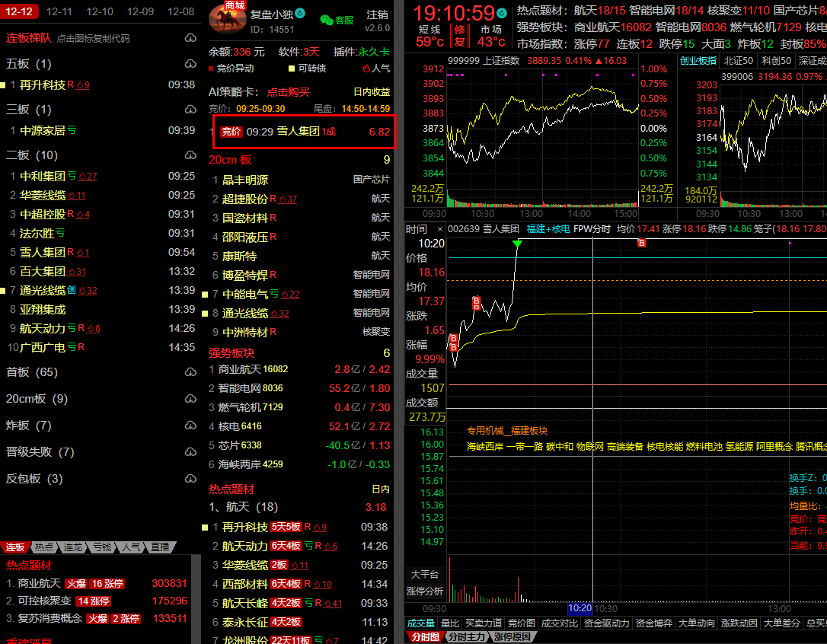Viewport: 827px width, 644px height.
Task: Select the 北证50 index tab
Action: coord(738,61)
